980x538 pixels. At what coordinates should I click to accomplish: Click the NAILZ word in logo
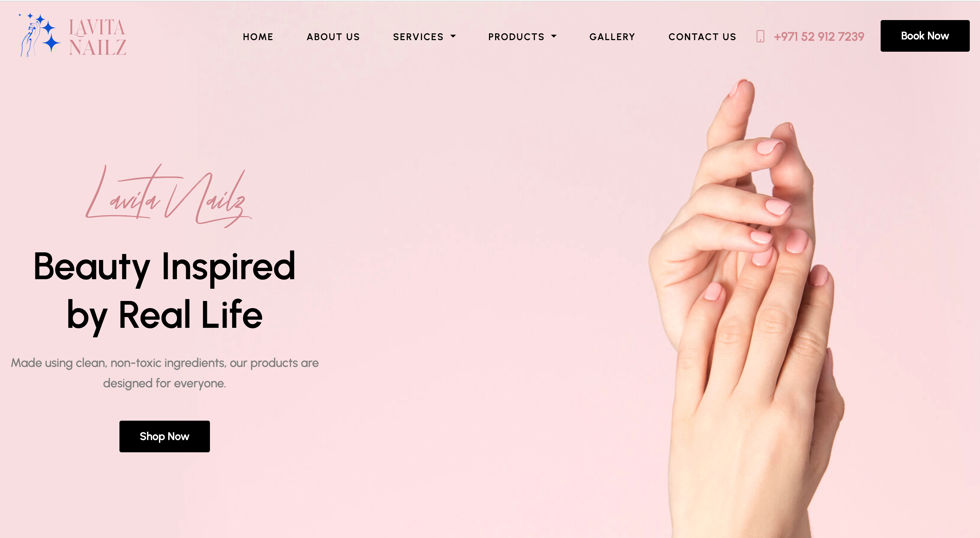coord(97,48)
